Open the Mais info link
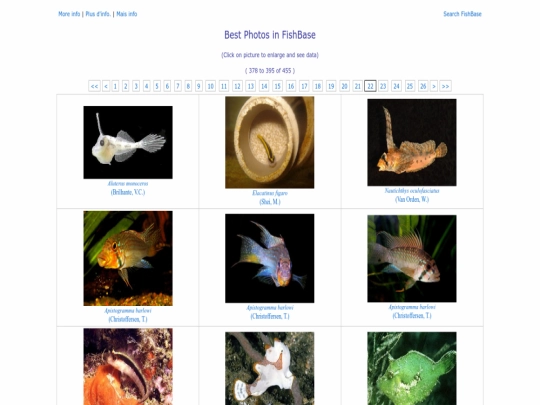 point(127,14)
